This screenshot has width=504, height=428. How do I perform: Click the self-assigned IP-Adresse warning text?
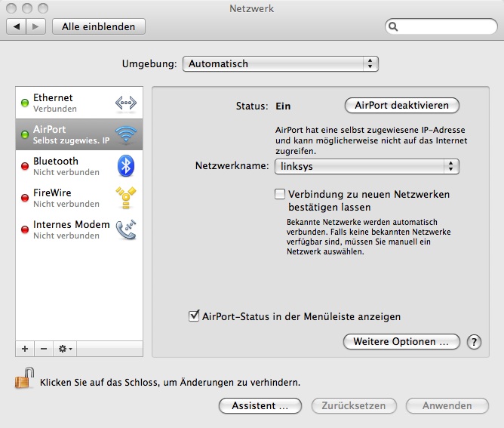coord(371,140)
